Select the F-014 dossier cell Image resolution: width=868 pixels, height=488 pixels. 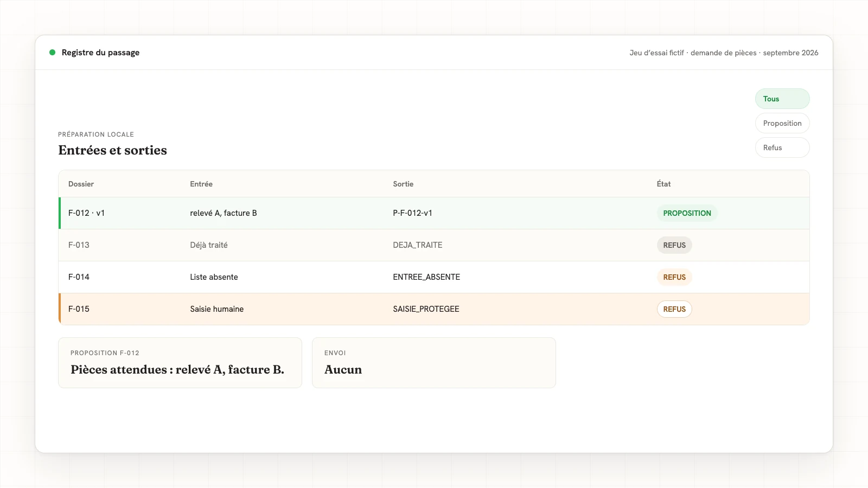pyautogui.click(x=79, y=277)
